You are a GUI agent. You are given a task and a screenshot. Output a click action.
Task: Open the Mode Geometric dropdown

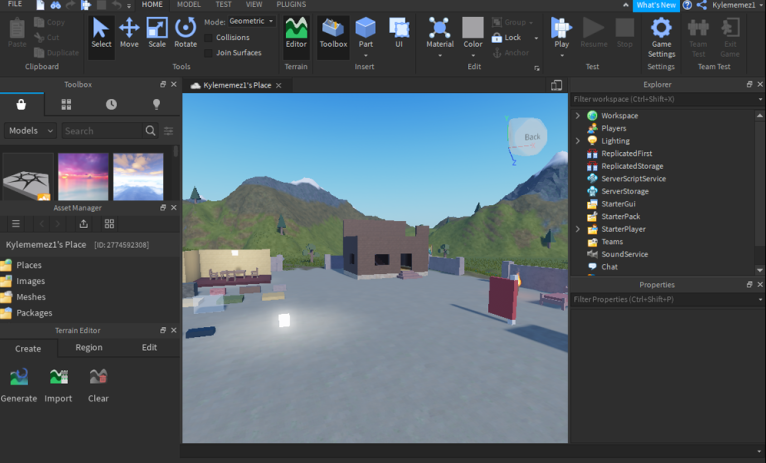[252, 21]
